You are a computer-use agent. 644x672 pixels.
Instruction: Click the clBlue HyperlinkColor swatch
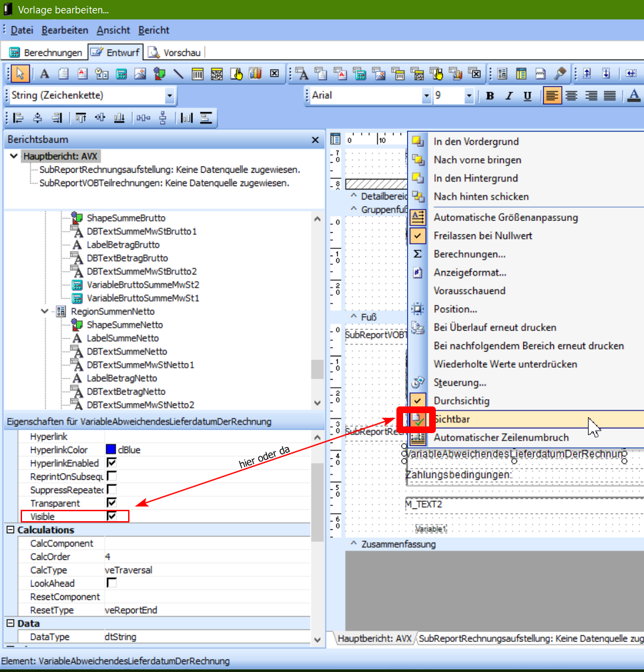pyautogui.click(x=111, y=449)
